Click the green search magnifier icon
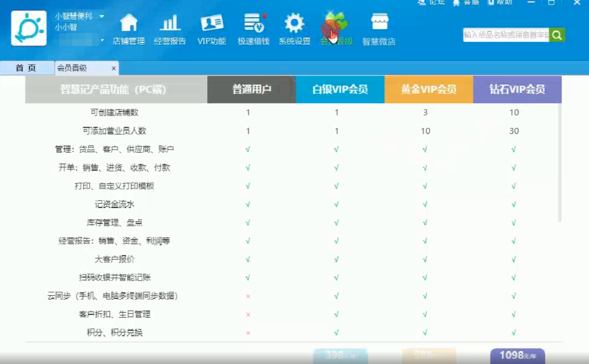 coord(557,34)
